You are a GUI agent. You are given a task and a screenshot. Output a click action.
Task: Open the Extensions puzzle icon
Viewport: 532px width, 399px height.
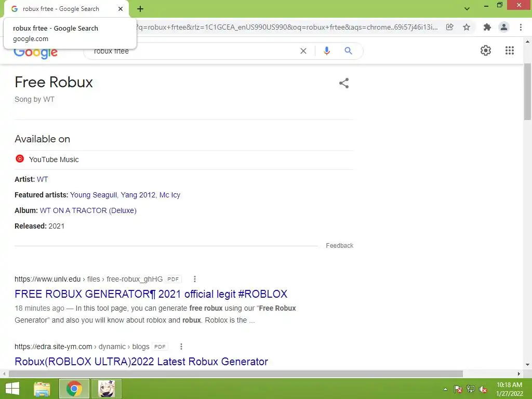(x=487, y=27)
